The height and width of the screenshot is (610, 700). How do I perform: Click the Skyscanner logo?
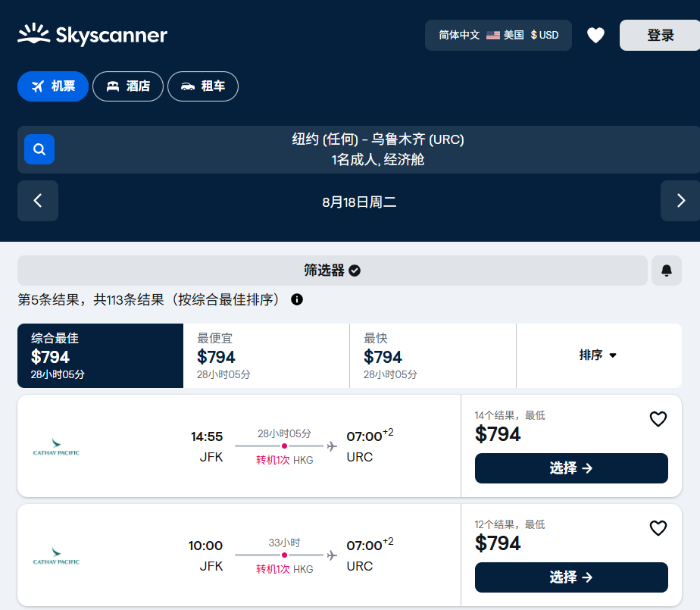(x=92, y=35)
